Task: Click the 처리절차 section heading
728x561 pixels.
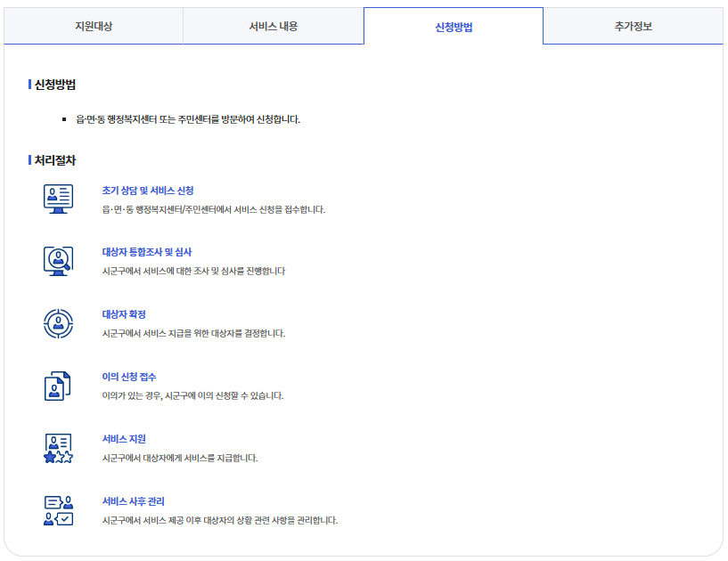Action: [54, 160]
